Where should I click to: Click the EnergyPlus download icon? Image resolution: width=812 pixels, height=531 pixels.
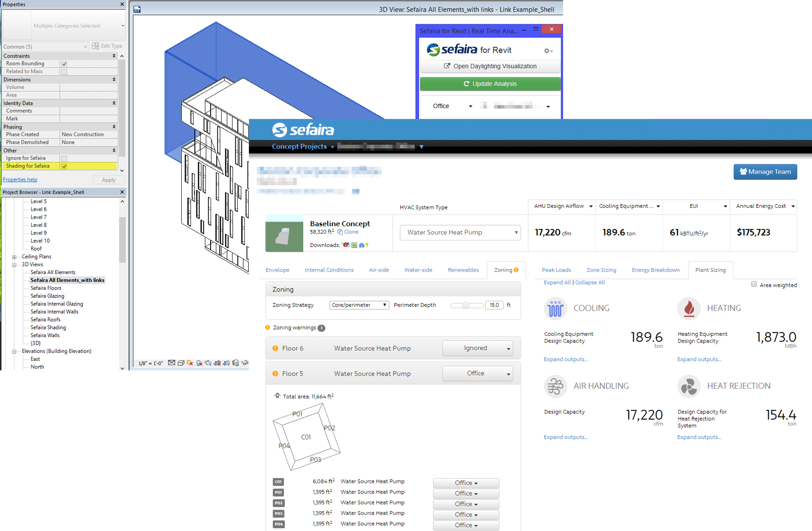pos(346,245)
